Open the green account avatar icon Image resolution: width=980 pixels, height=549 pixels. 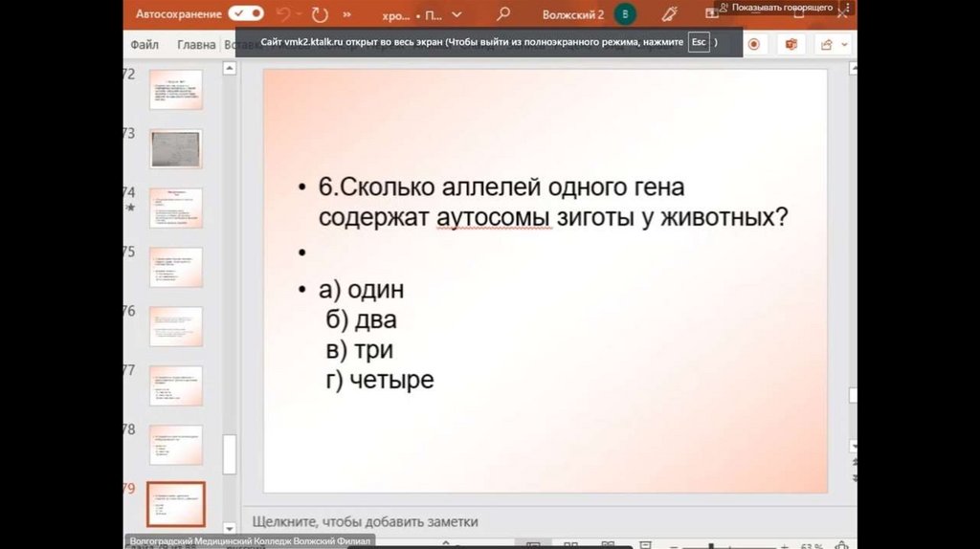tap(625, 14)
